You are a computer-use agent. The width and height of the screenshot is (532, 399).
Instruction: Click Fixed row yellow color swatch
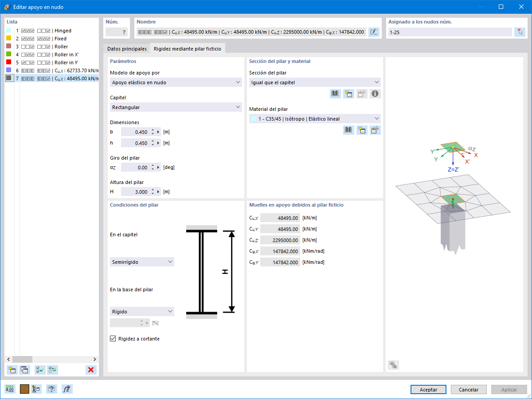[9, 39]
